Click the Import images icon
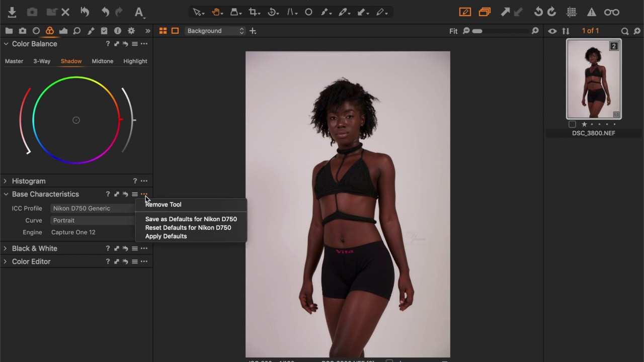The image size is (644, 362). [x=12, y=12]
